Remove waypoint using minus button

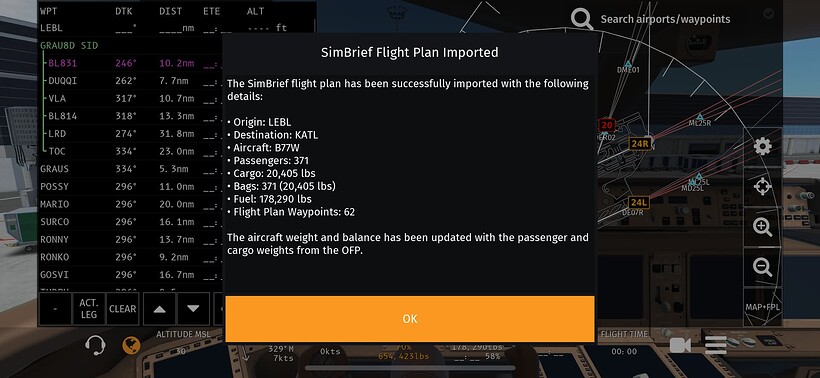(x=55, y=308)
